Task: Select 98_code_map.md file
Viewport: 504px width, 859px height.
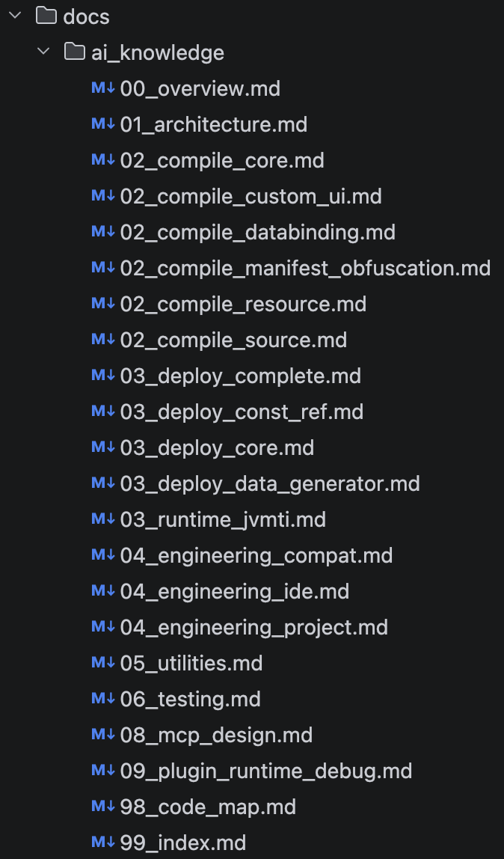Action: pyautogui.click(x=208, y=807)
